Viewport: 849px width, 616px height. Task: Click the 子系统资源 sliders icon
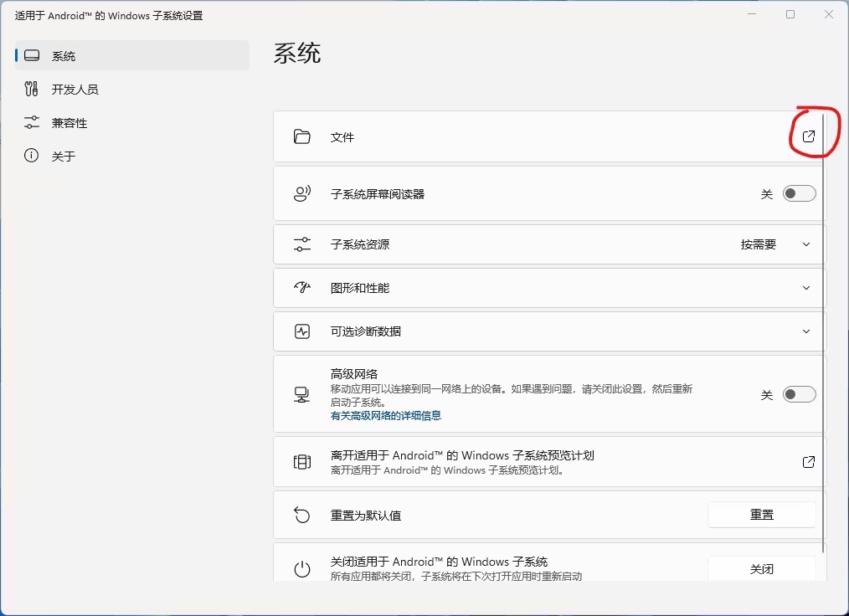click(x=302, y=244)
